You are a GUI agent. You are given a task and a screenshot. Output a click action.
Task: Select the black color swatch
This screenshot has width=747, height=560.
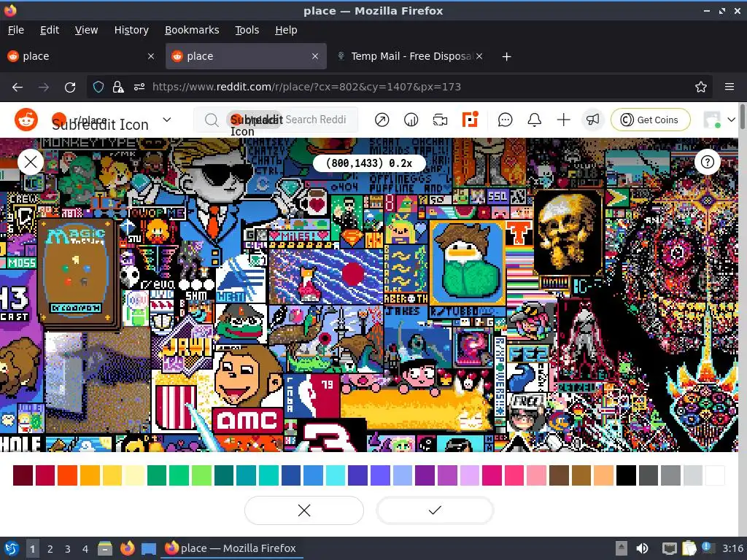click(x=626, y=475)
